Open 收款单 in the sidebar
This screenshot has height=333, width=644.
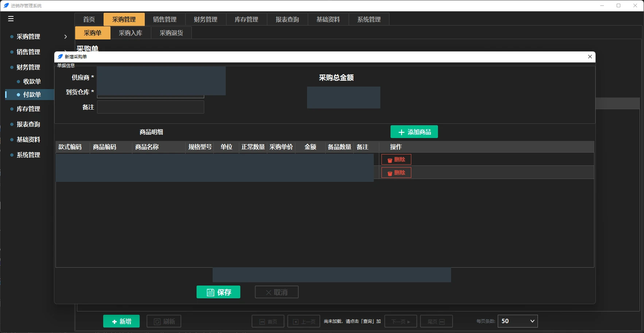coord(32,81)
